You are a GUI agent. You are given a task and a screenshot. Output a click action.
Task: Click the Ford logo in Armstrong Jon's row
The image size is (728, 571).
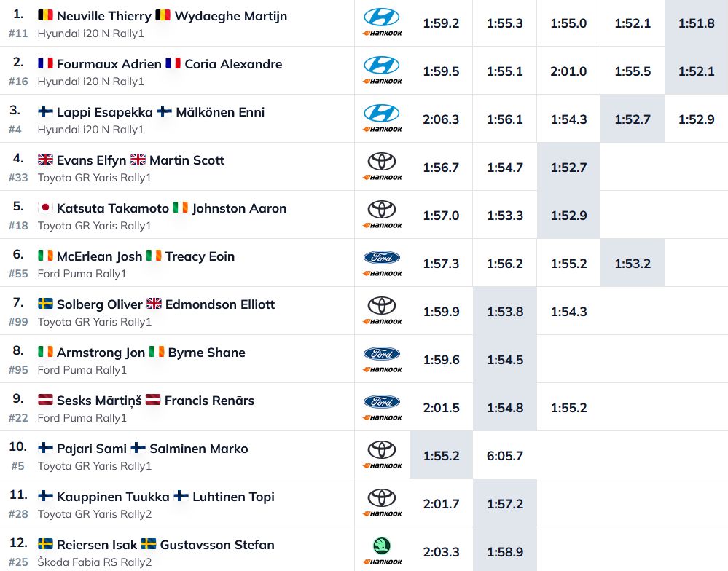coord(381,353)
